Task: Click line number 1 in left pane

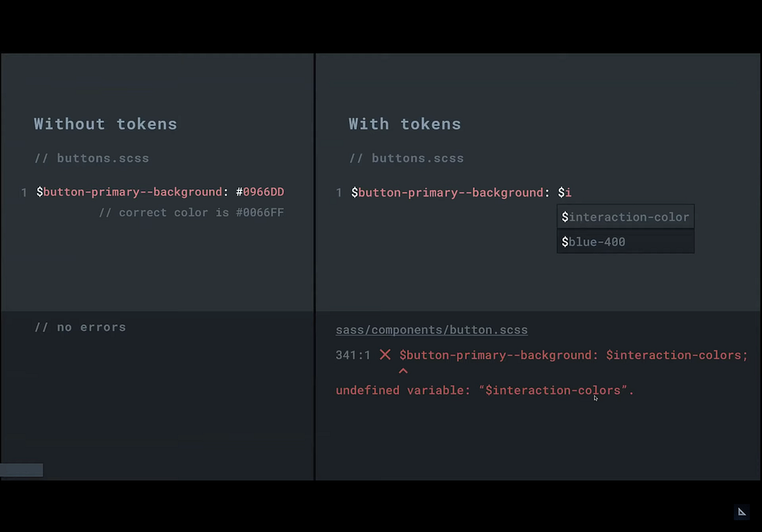Action: (24, 192)
